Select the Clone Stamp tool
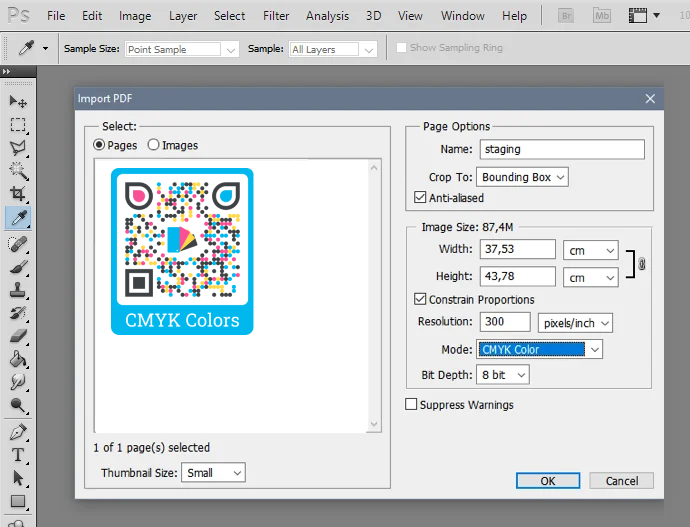The height and width of the screenshot is (527, 690). tap(18, 290)
